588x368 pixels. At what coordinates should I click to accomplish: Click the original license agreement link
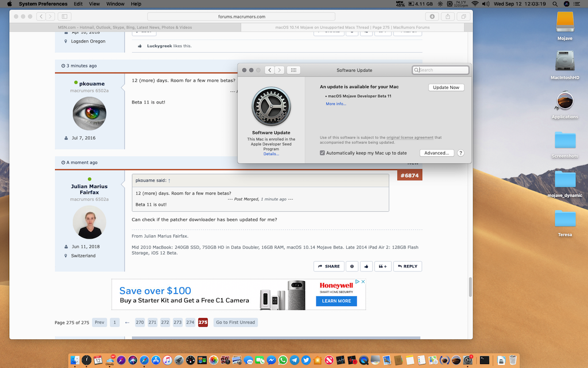pos(410,137)
